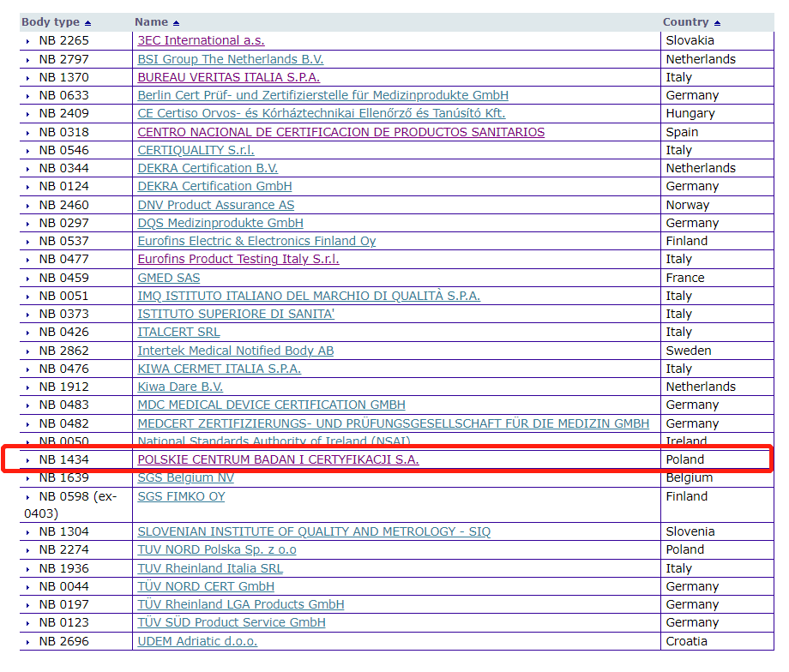Open SLOVENIAN INSTITUTE OF QUALITY AND METROLOGY
Screen dimensions: 789x672
pos(314,531)
